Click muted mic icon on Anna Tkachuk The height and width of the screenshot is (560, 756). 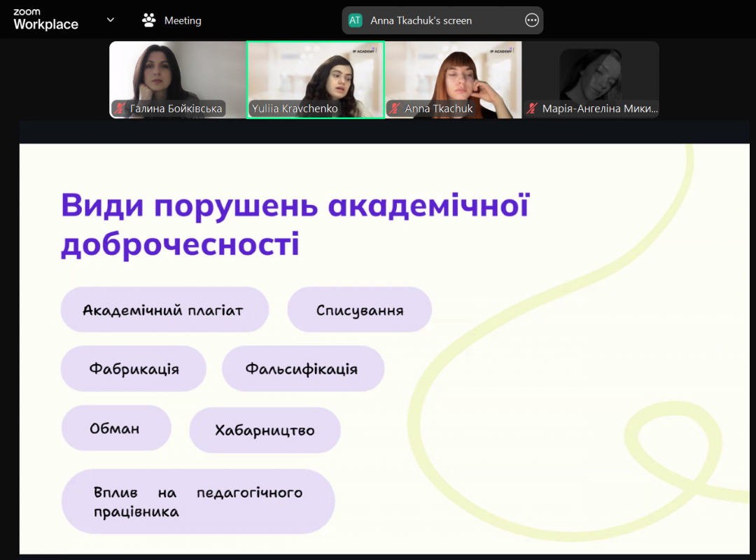395,108
